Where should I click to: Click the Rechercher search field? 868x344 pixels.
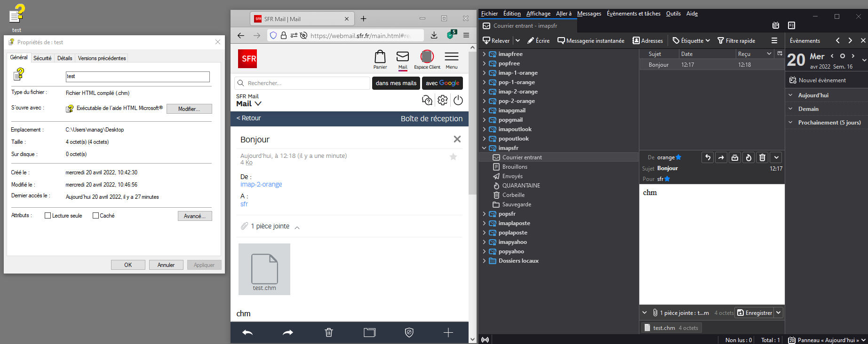coord(303,83)
